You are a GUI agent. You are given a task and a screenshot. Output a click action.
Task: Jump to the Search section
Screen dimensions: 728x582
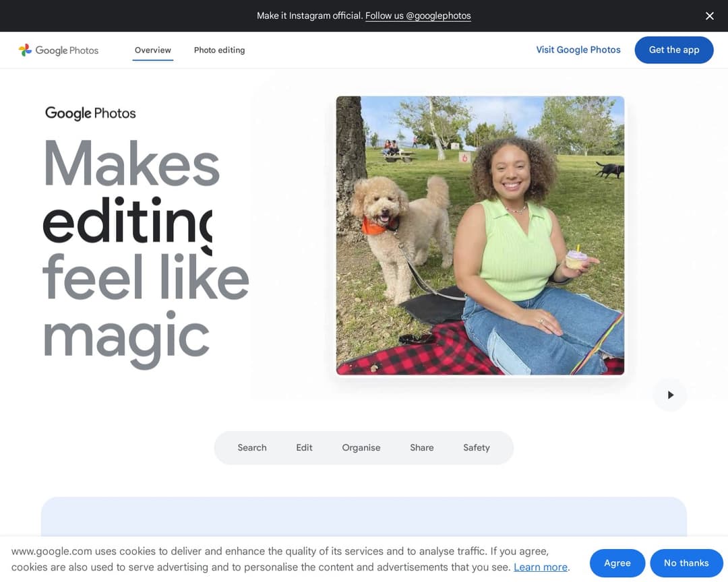pos(252,447)
